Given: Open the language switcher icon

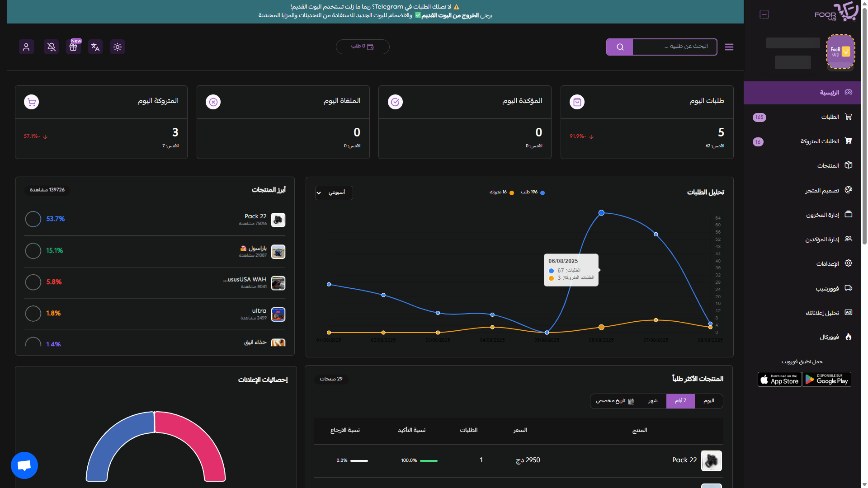Looking at the screenshot, I should coord(95,47).
